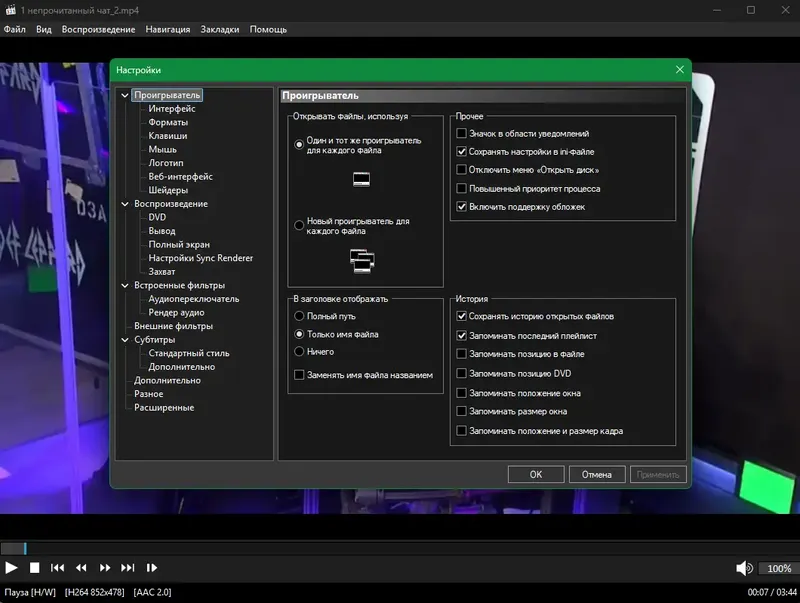Image resolution: width=800 pixels, height=603 pixels.
Task: Select DVD in settings tree
Action: (157, 217)
